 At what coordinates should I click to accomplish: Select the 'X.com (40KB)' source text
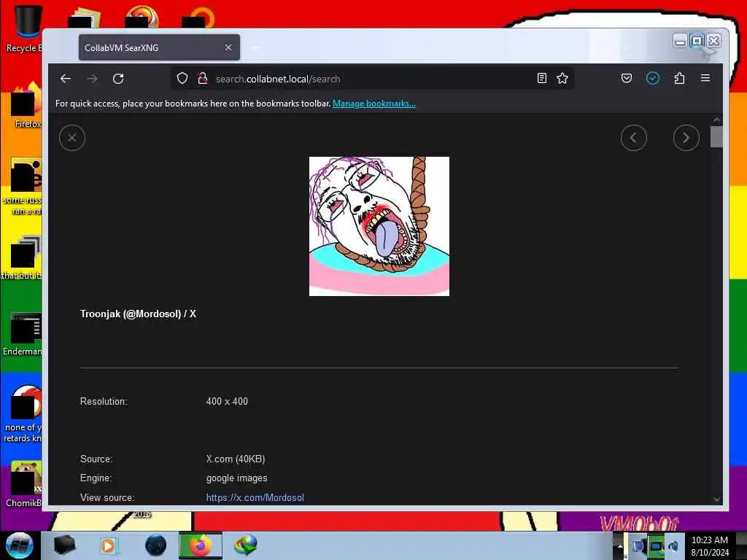(x=236, y=459)
